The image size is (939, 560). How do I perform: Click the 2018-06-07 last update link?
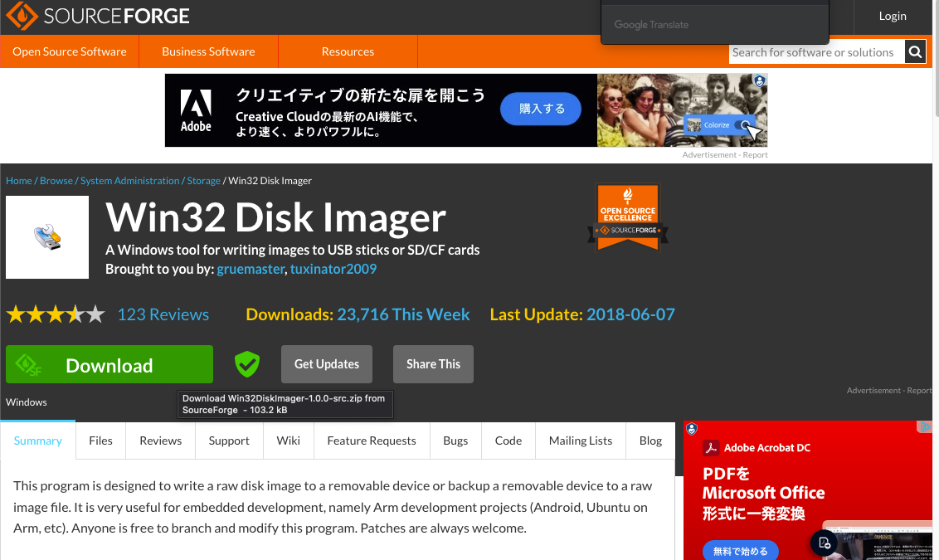click(630, 314)
